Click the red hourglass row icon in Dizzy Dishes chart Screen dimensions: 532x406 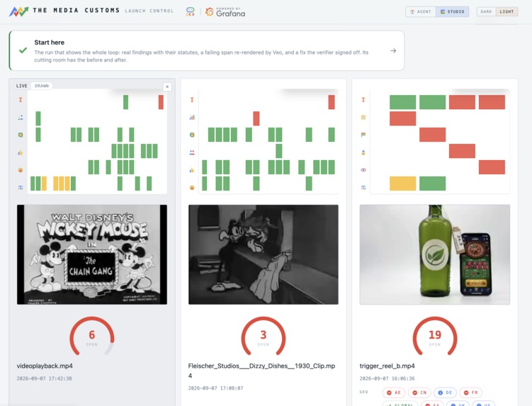[192, 99]
